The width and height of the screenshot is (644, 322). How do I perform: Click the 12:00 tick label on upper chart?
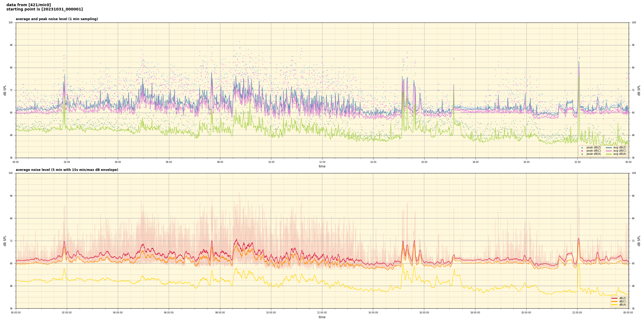322,162
